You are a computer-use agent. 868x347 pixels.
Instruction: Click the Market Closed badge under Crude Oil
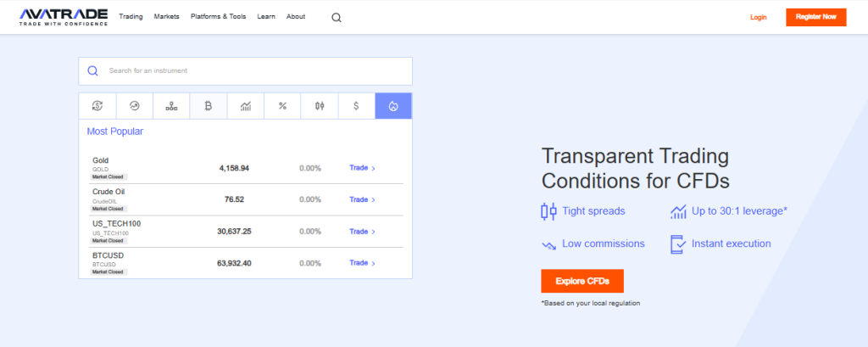pyautogui.click(x=109, y=209)
